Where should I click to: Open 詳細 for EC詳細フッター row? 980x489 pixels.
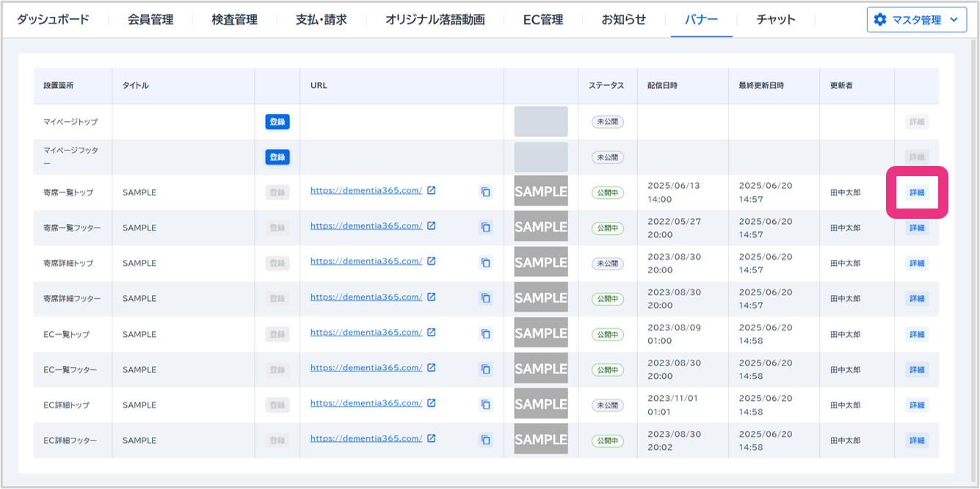(917, 441)
